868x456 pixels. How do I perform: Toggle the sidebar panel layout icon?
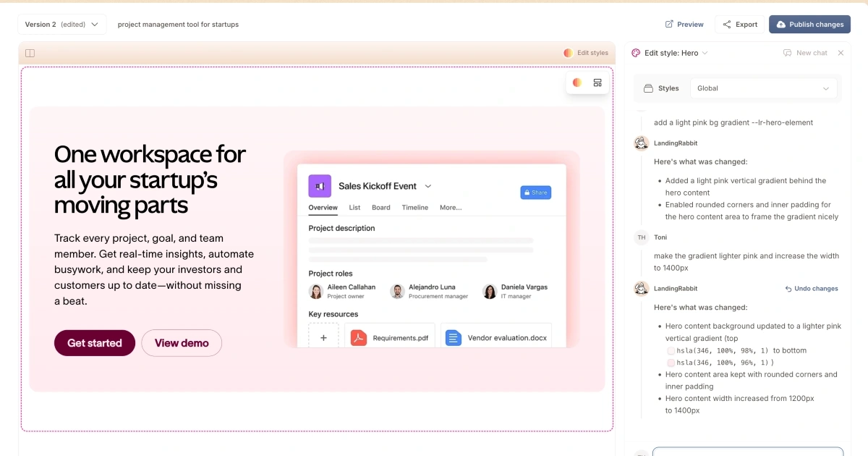pos(30,53)
